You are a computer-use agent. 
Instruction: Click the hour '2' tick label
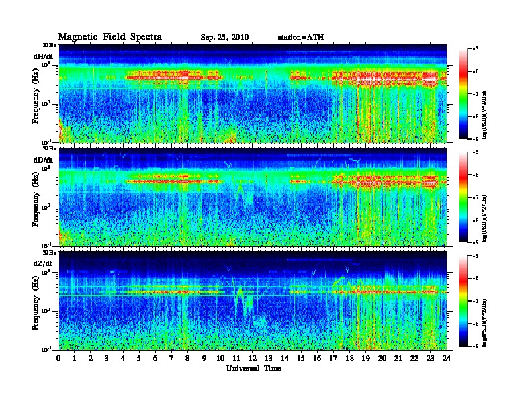pyautogui.click(x=91, y=358)
